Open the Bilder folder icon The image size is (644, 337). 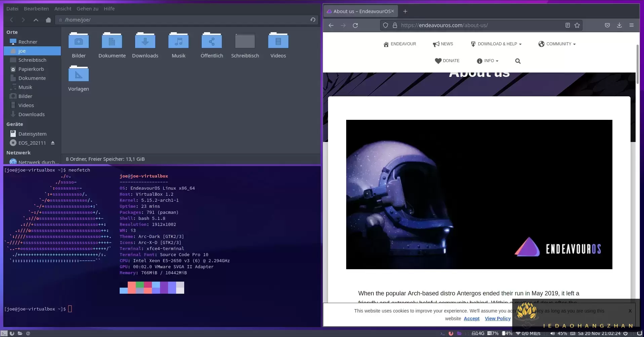(79, 41)
